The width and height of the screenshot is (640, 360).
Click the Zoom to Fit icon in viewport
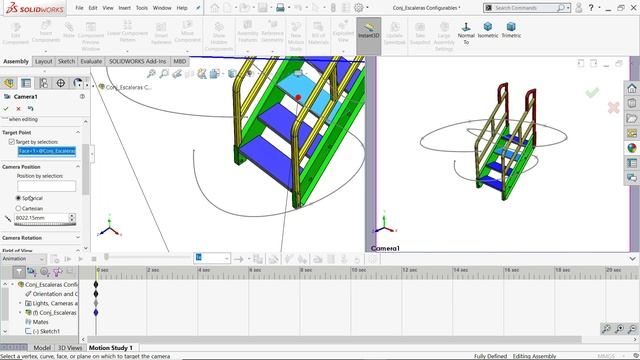coord(151,73)
